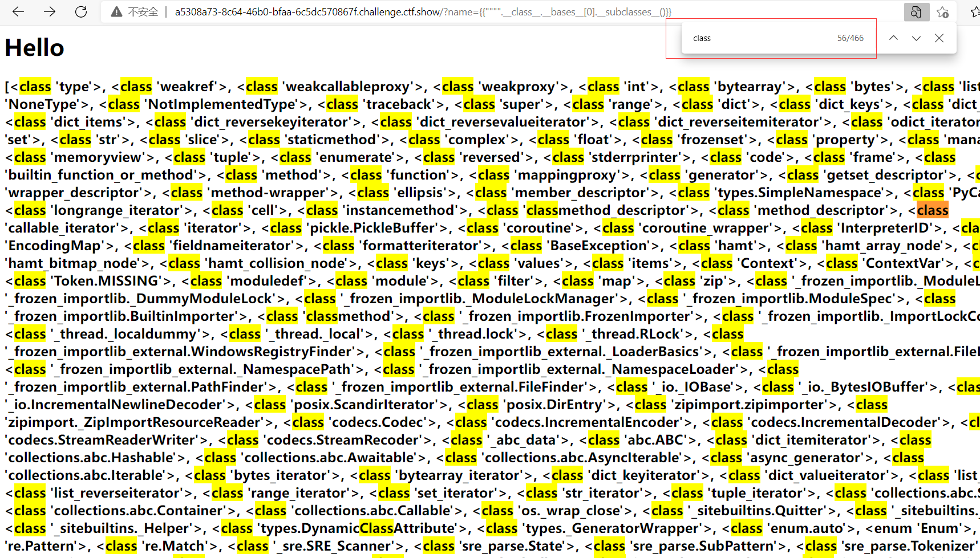Click the text 'types.SimpleNamespace'
Viewport: 980px width, 558px height.
pos(800,193)
